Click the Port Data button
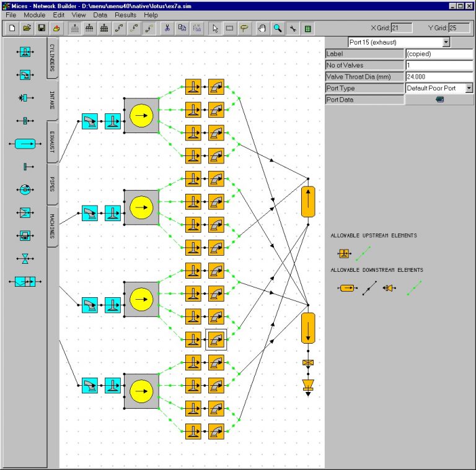This screenshot has width=476, height=470. pyautogui.click(x=439, y=100)
